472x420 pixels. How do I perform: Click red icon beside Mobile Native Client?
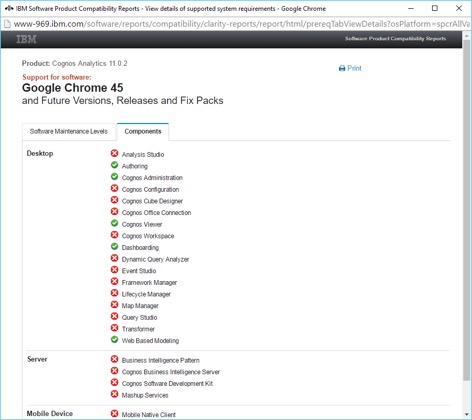click(114, 414)
